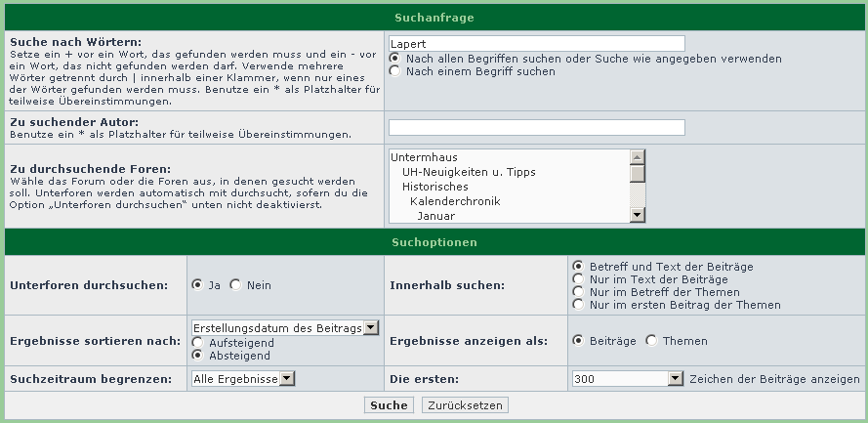The width and height of the screenshot is (868, 423).
Task: Select 'Nach einem Begriff suchen' radio button
Action: tap(394, 71)
